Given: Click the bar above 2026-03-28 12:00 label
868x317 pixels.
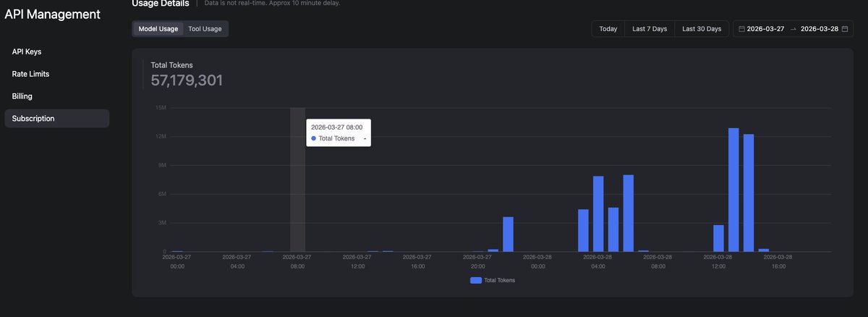Looking at the screenshot, I should (x=718, y=238).
